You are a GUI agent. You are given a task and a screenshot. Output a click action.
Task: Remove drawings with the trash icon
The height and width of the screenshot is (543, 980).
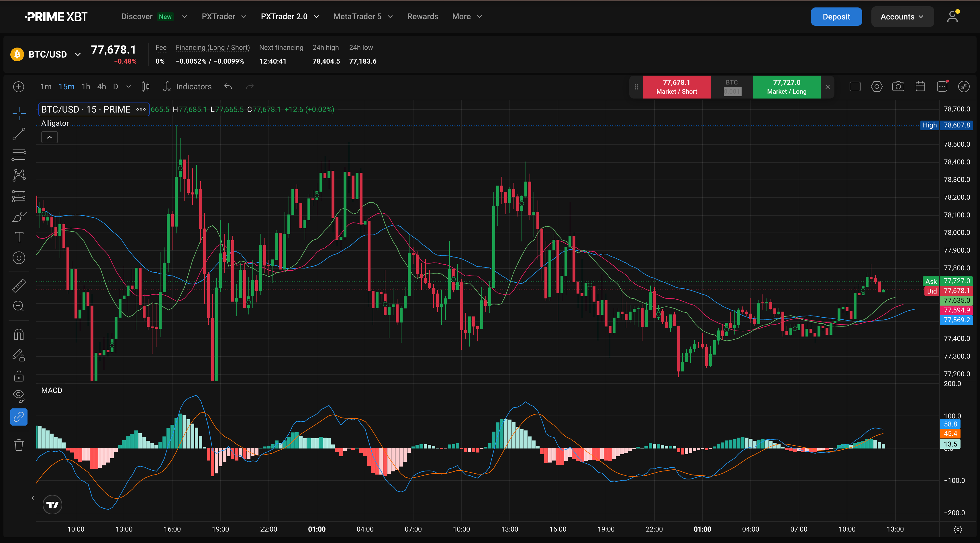pos(19,445)
